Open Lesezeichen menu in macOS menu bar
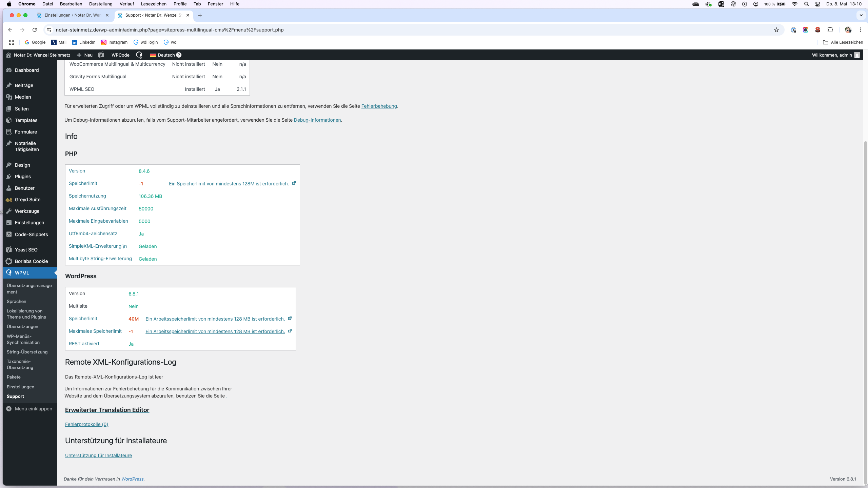 click(154, 4)
